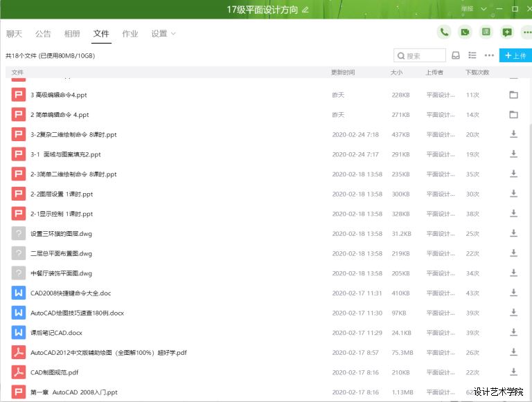Download CAD制图规范.pdf

click(x=513, y=372)
